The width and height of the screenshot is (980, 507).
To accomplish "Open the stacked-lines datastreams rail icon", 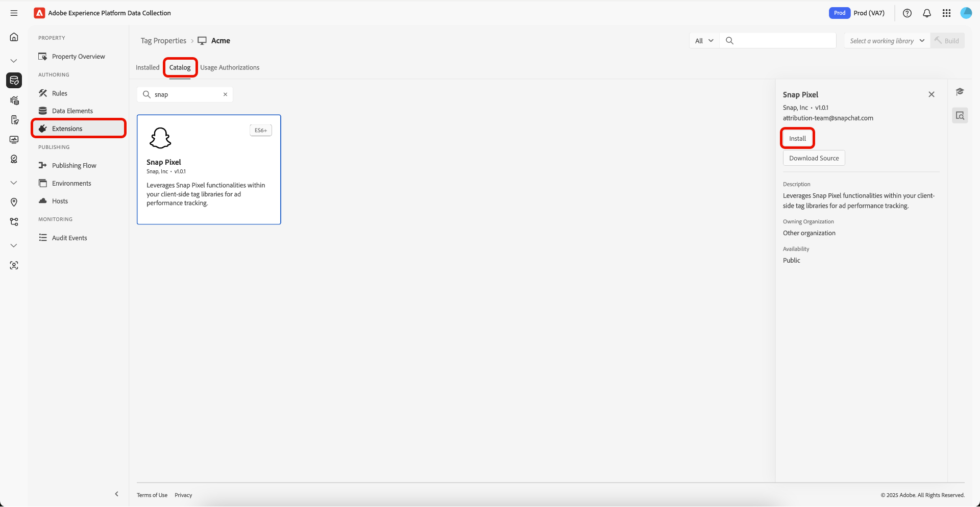I will tap(14, 100).
